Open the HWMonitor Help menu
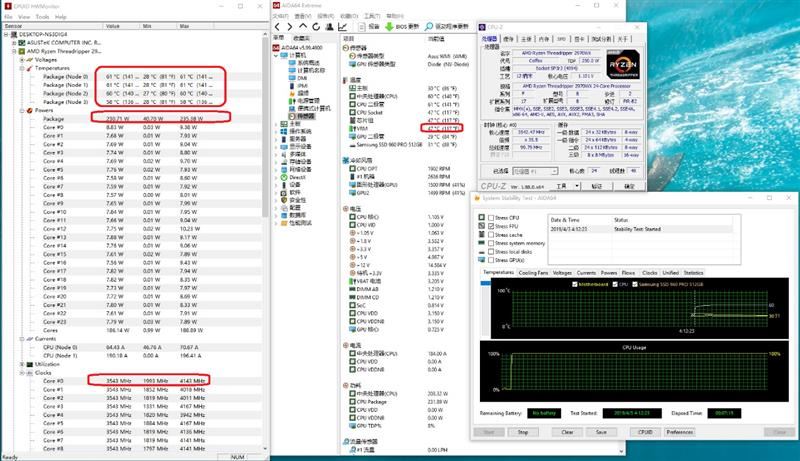800x461 pixels. (x=61, y=17)
